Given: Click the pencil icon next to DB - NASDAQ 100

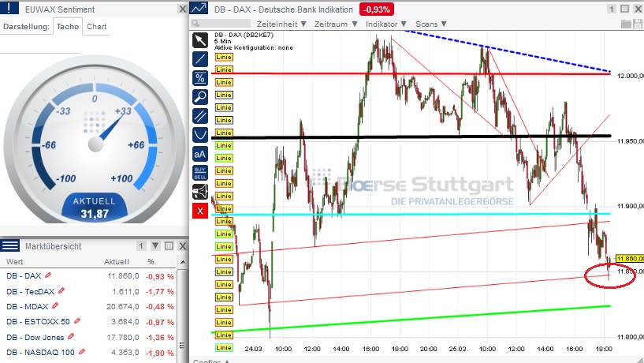Looking at the screenshot, I should click(x=82, y=351).
